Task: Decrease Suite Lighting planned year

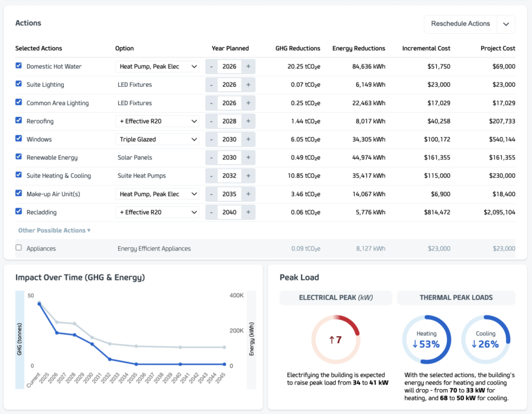Action: tap(211, 85)
